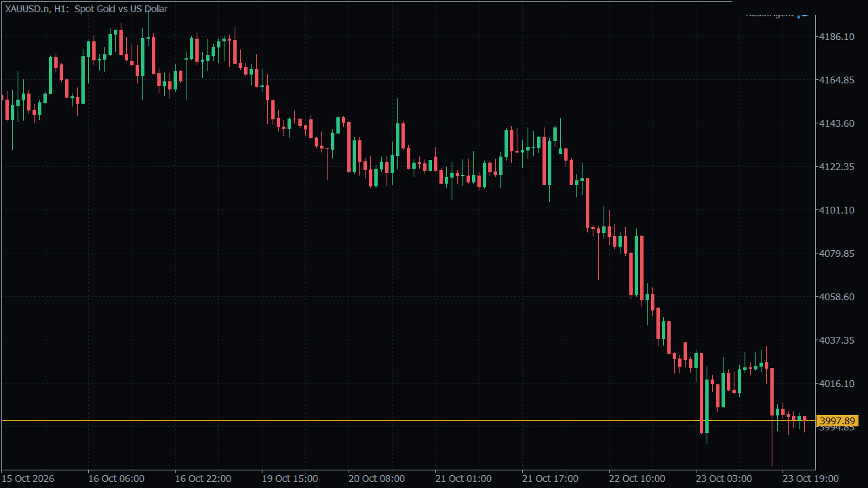The image size is (868, 488).
Task: Click the 22 Oct 10:00 time label
Action: pyautogui.click(x=637, y=479)
